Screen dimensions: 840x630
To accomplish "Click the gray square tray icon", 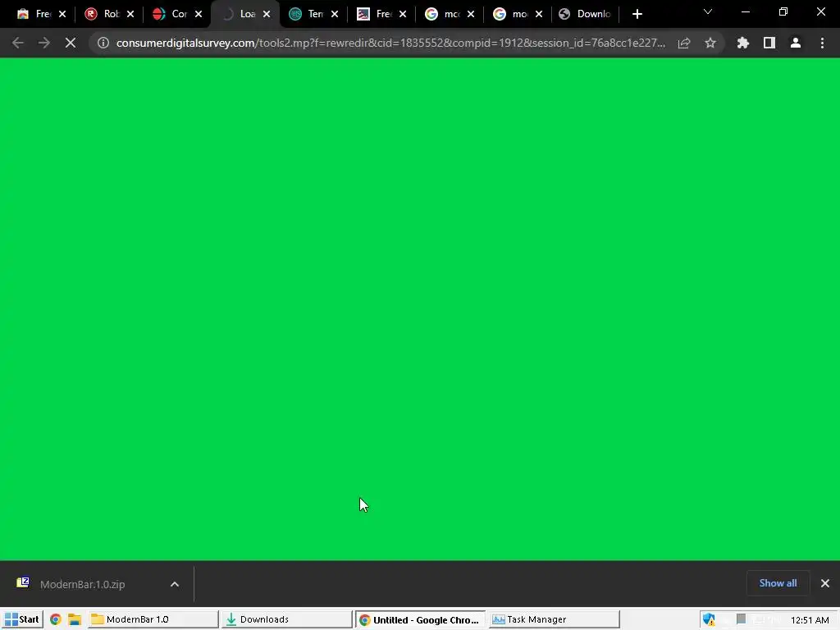I will coord(742,619).
